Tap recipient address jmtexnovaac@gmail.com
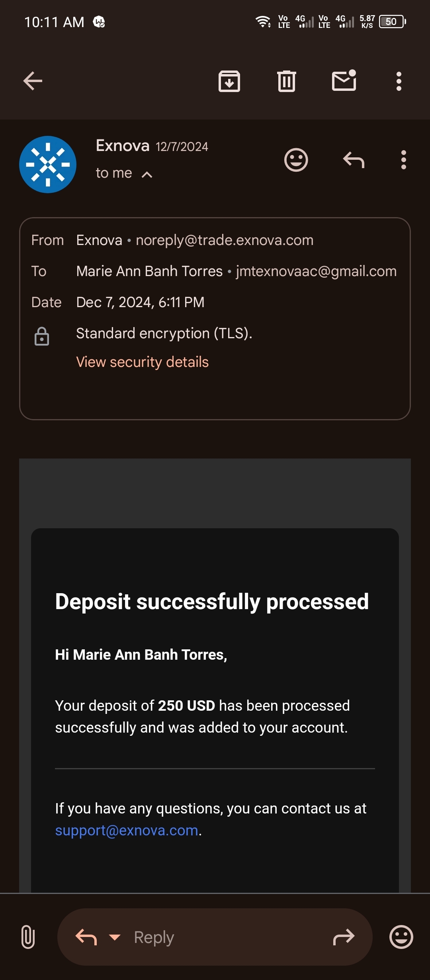 [316, 271]
